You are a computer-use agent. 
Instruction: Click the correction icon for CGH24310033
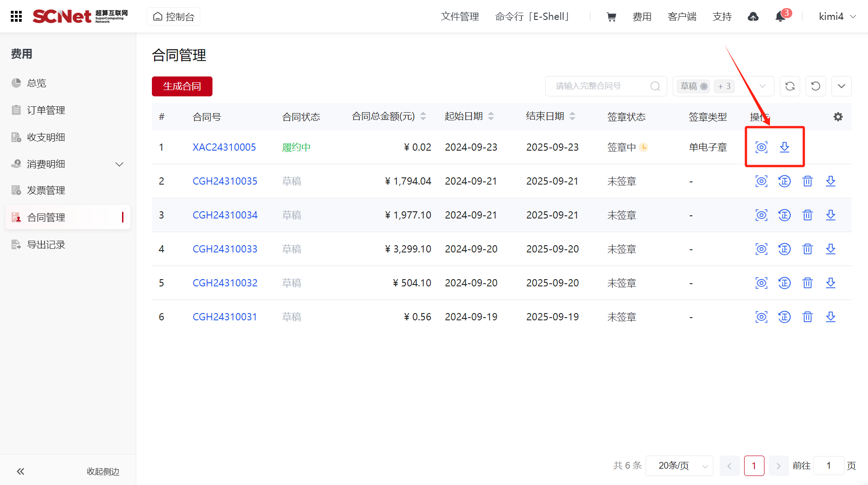point(784,249)
